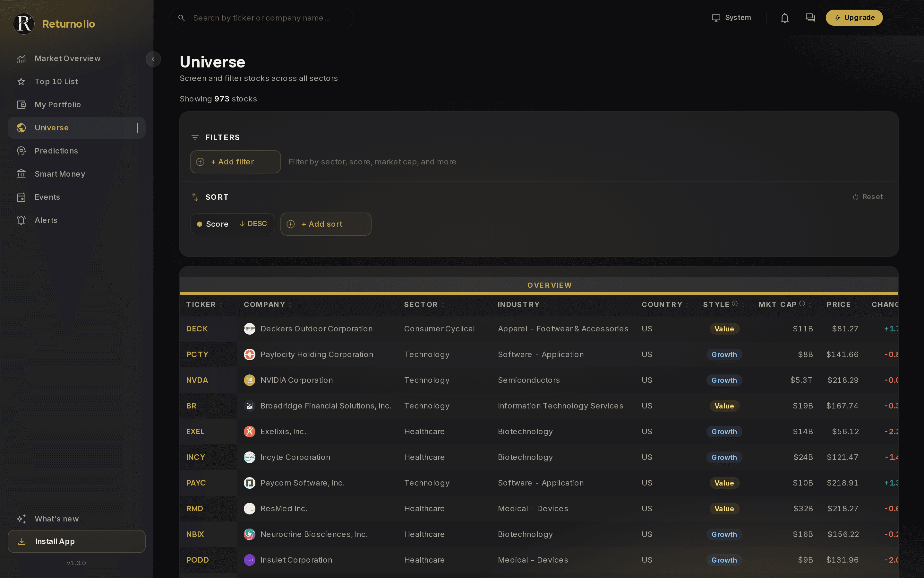Click the NVIDIA company logo

pyautogui.click(x=249, y=380)
